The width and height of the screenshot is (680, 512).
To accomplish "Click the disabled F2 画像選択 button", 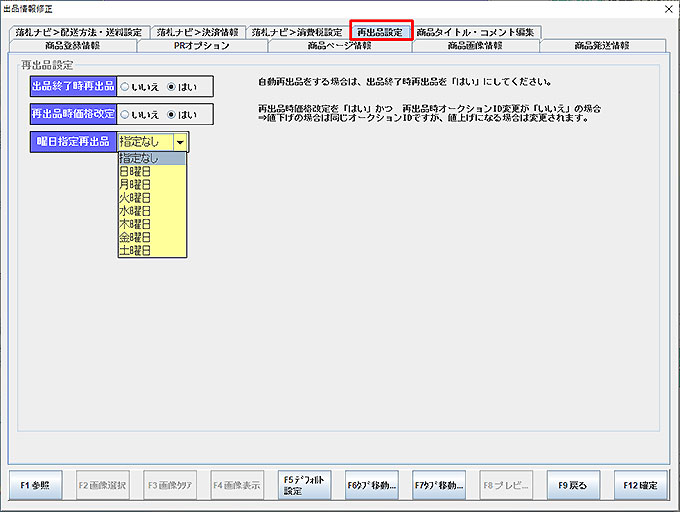I will point(102,485).
